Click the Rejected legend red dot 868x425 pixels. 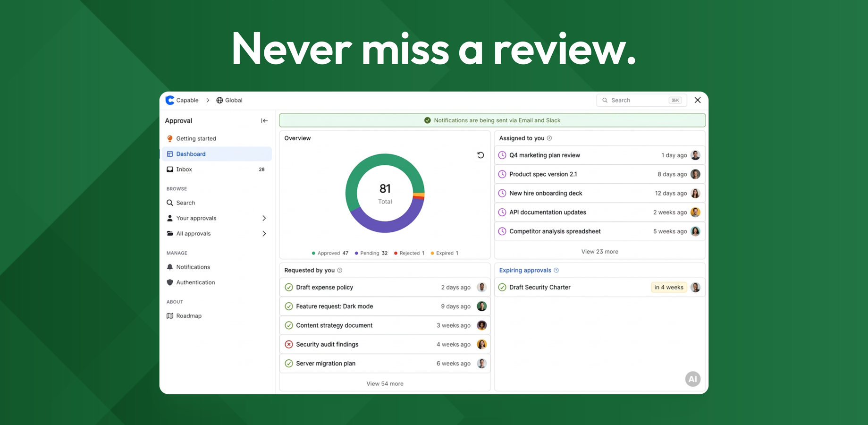(x=396, y=253)
